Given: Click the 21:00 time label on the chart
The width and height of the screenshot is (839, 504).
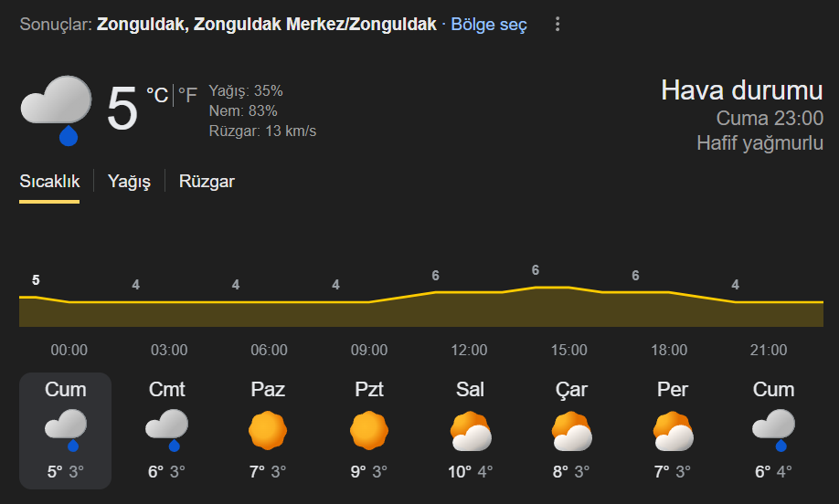Looking at the screenshot, I should click(x=769, y=350).
